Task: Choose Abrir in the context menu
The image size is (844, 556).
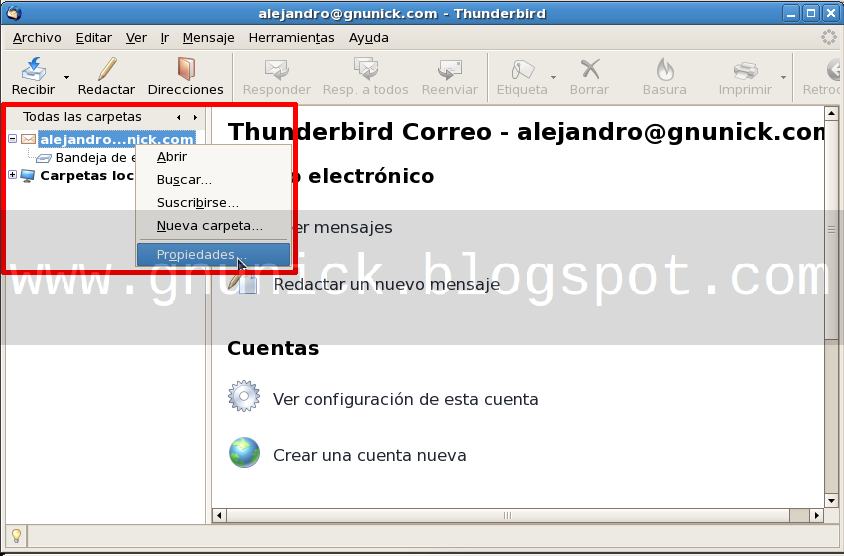Action: pyautogui.click(x=213, y=157)
